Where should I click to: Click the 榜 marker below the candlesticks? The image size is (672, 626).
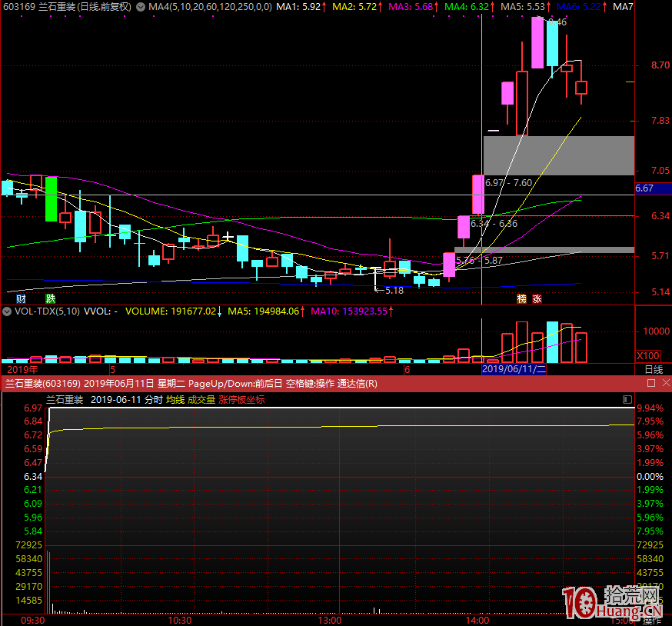[522, 298]
